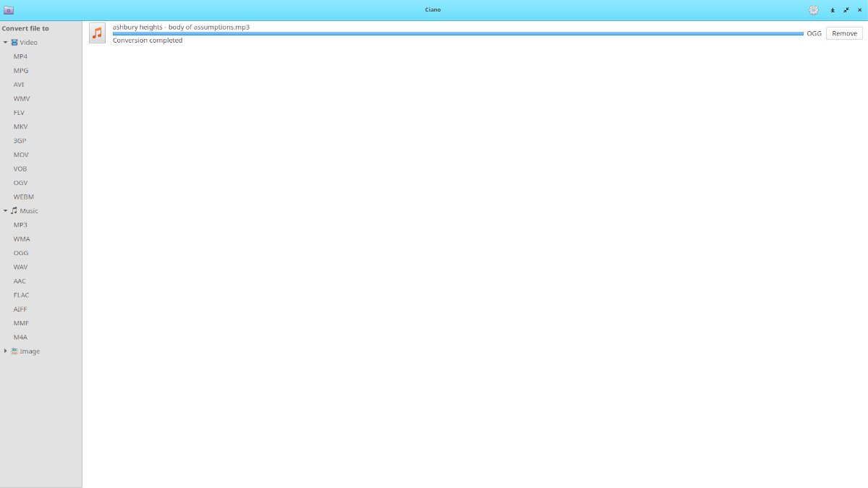Click the Music category label

click(29, 211)
